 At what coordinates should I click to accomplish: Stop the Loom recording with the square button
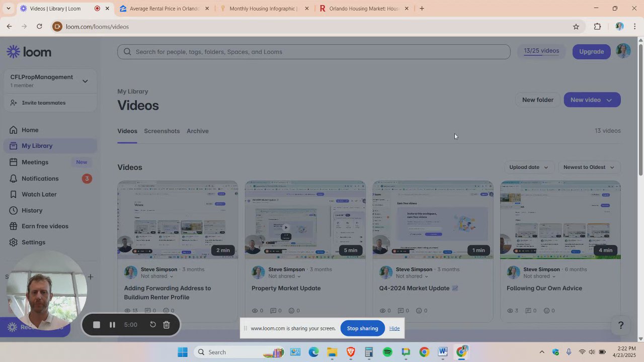point(97,325)
